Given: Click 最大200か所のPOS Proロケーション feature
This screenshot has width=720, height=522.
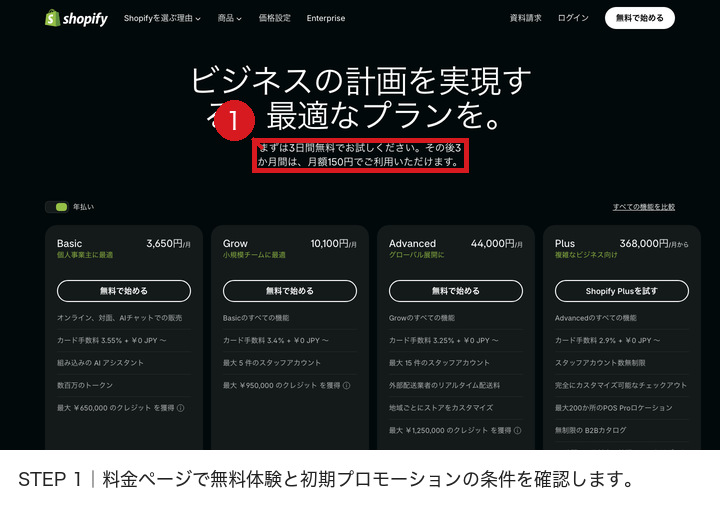Looking at the screenshot, I should click(613, 408).
